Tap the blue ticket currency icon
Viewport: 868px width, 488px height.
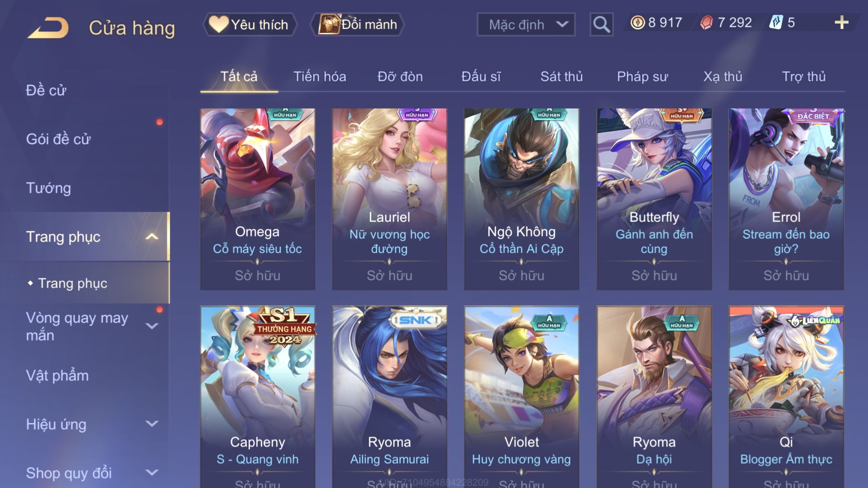tap(776, 22)
